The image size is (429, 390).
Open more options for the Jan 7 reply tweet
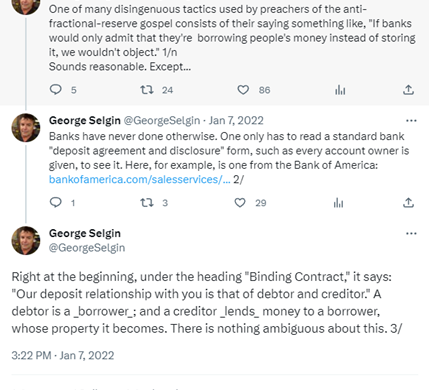(x=411, y=120)
